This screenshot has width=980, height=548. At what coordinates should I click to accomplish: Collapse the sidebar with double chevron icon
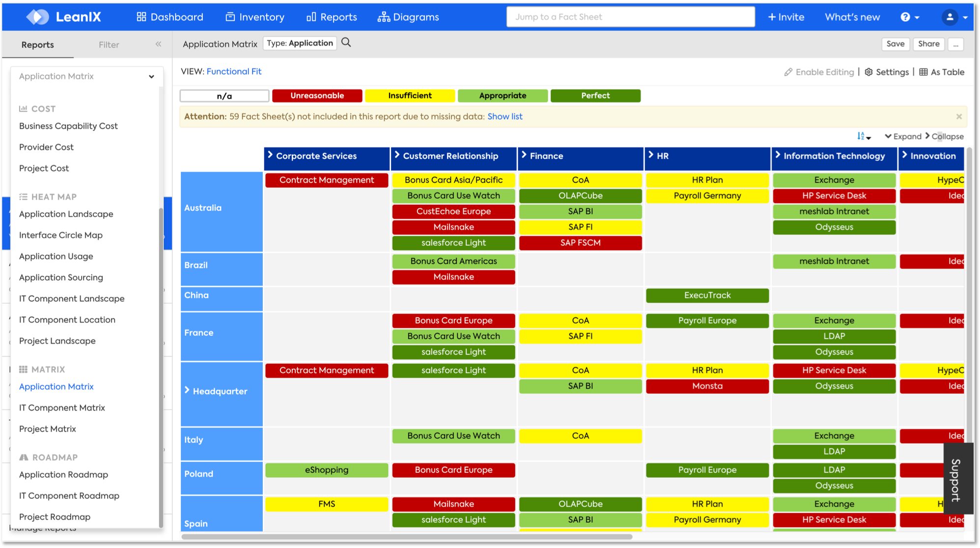tap(158, 44)
